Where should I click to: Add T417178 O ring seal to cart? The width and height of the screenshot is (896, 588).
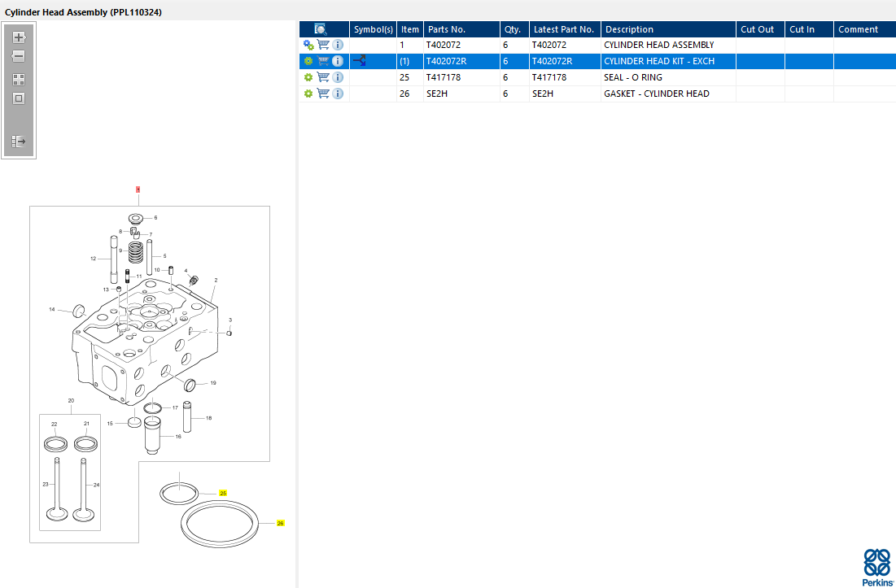click(x=323, y=77)
